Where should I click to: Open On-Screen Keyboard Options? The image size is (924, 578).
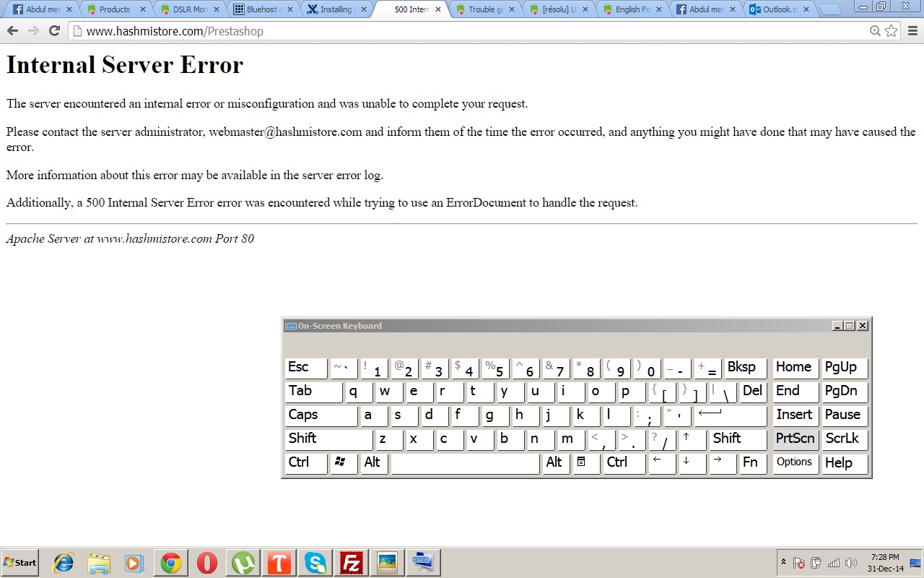796,463
